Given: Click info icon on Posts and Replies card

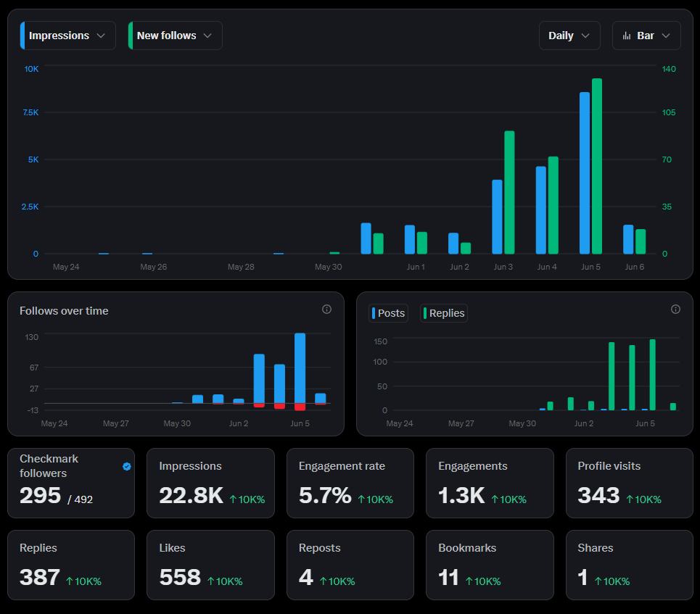Looking at the screenshot, I should (x=675, y=310).
